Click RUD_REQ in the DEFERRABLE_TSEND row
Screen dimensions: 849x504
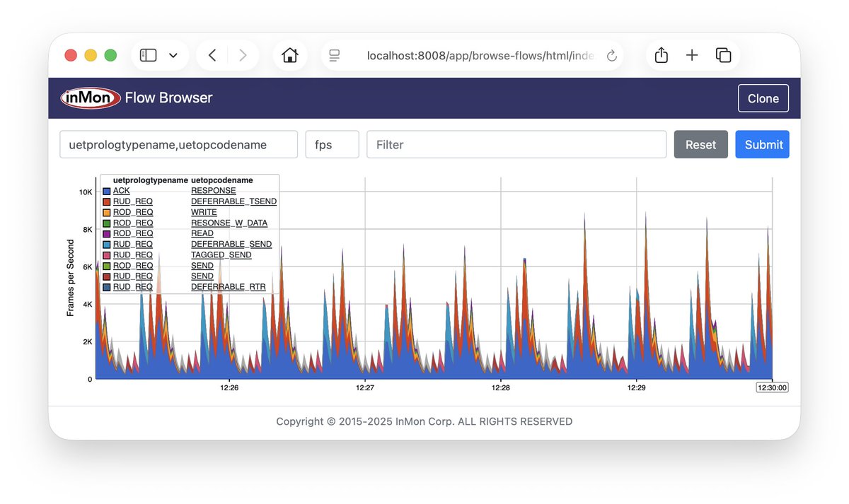click(133, 201)
